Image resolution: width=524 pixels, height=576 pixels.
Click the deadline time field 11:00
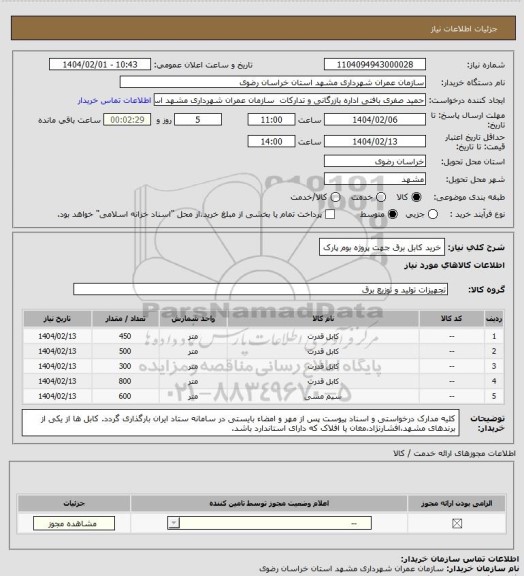coord(272,120)
